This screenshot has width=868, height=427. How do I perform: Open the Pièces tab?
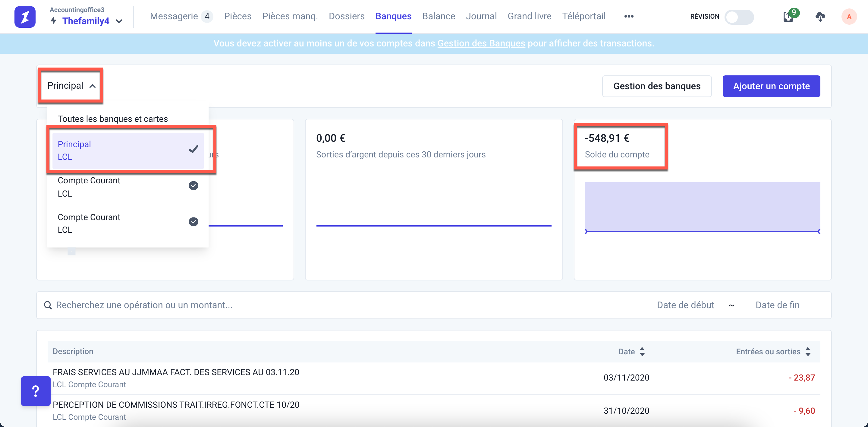coord(237,16)
